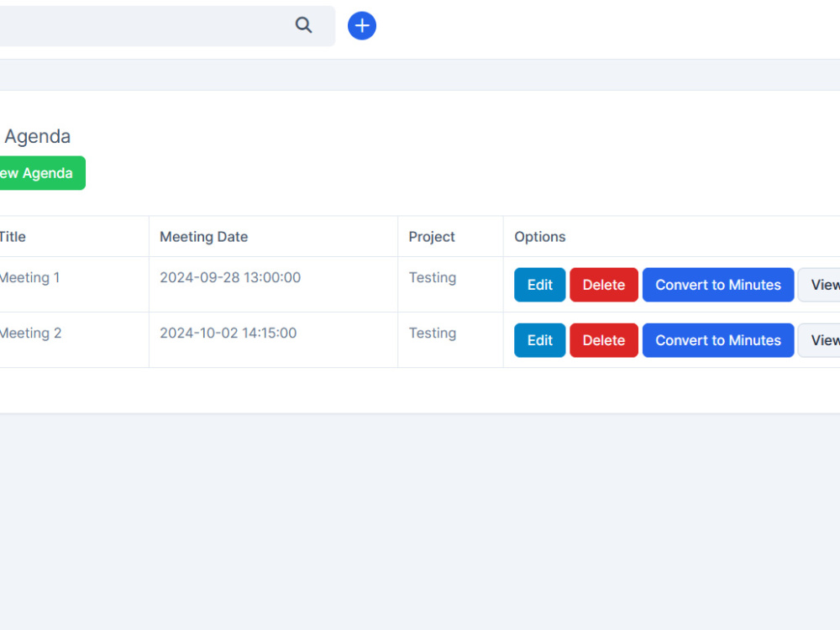Convert Meeting 1 to Minutes
Image resolution: width=840 pixels, height=630 pixels.
[718, 285]
